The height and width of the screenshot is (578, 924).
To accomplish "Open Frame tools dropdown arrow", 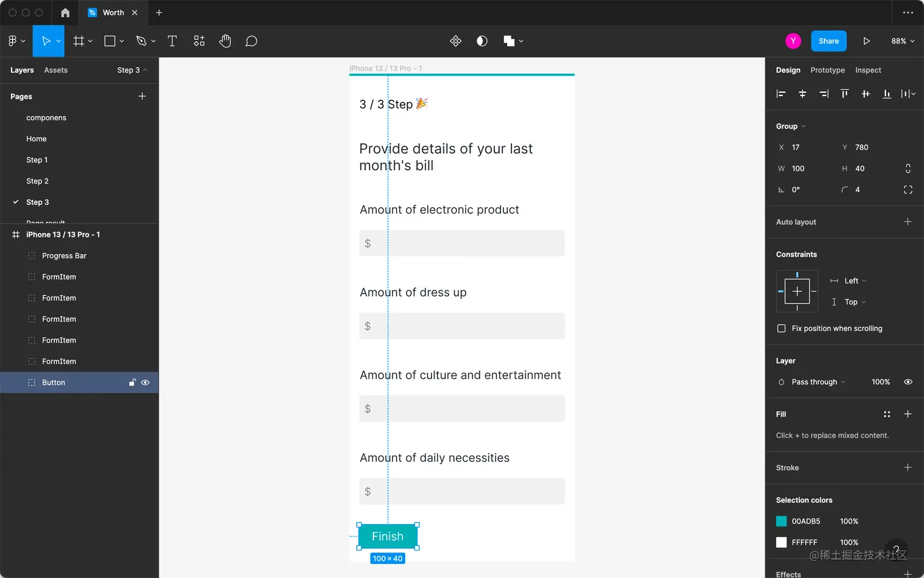I will 90,41.
